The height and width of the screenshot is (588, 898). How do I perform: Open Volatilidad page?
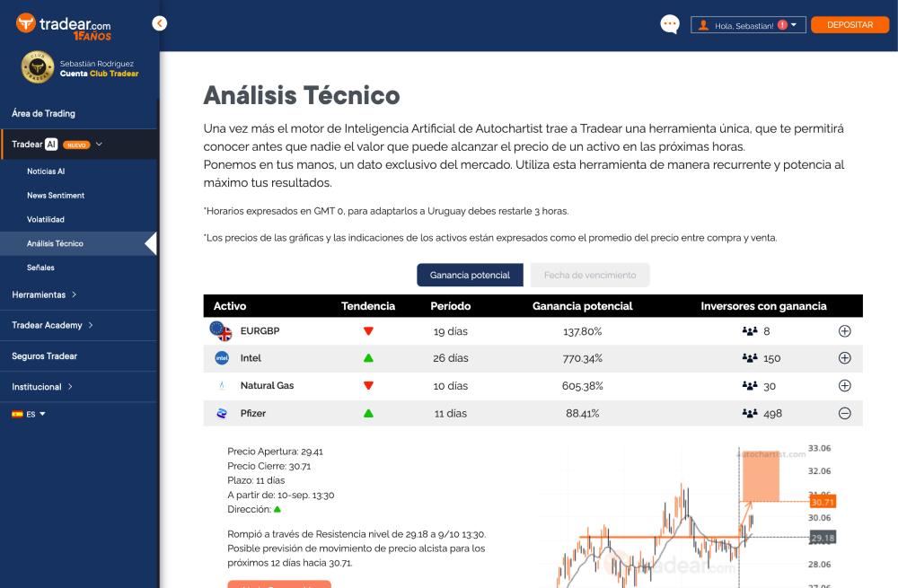[x=46, y=219]
